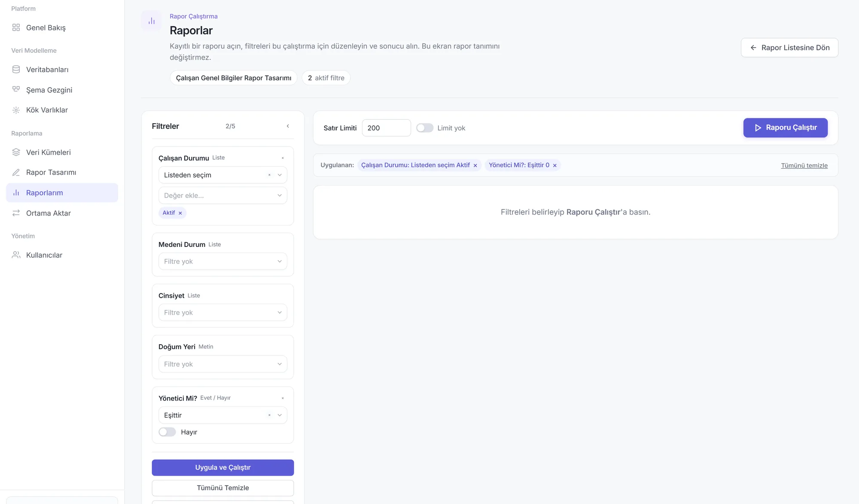Open Veritabanları in the sidebar
This screenshot has width=859, height=504.
tap(62, 69)
